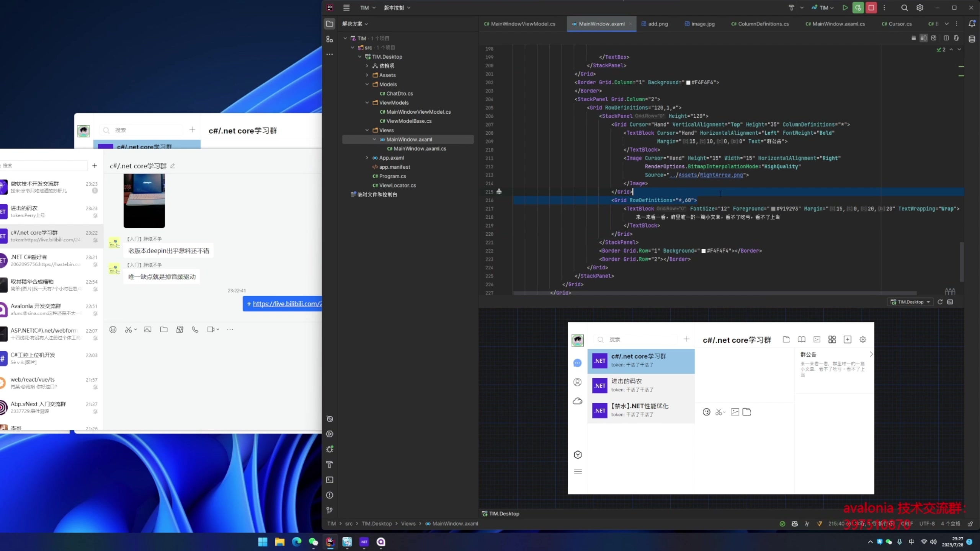This screenshot has width=980, height=551.
Task: Open the Terminal tool window icon
Action: [x=330, y=480]
